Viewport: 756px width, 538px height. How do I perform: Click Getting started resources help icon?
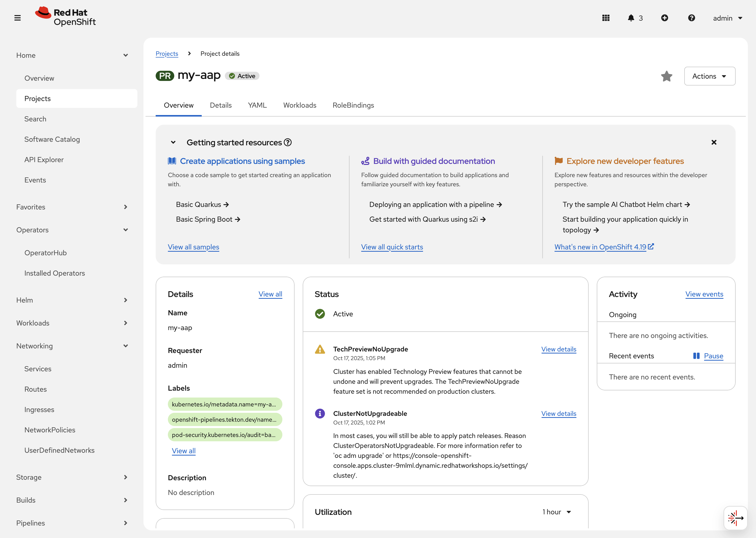coord(288,143)
